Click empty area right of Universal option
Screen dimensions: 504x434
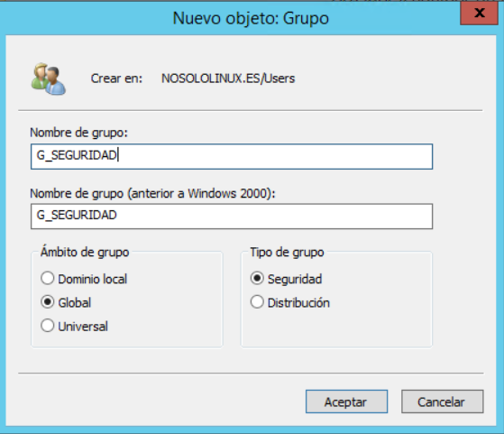point(164,327)
